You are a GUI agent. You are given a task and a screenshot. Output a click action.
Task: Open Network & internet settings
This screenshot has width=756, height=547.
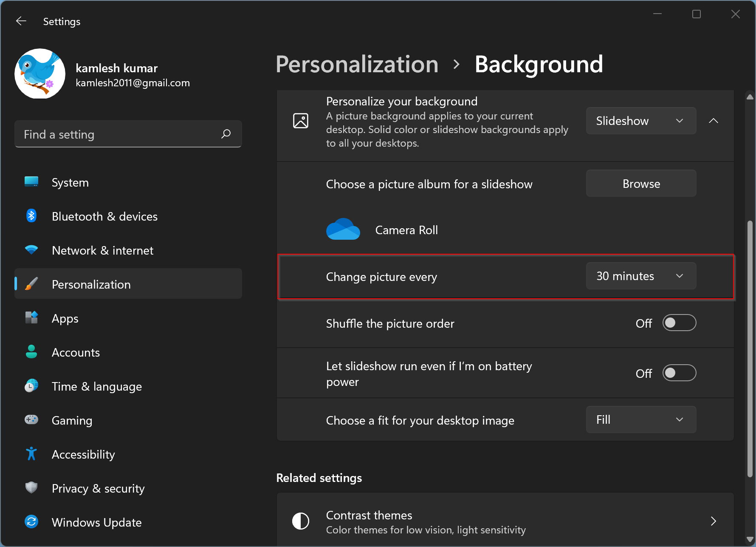click(31, 250)
